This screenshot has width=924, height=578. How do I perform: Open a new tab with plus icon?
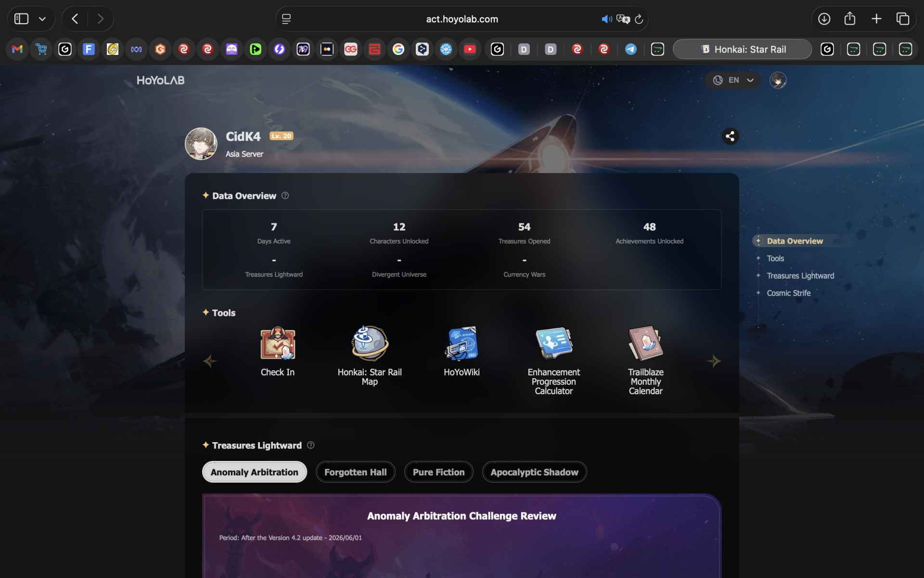pyautogui.click(x=876, y=19)
